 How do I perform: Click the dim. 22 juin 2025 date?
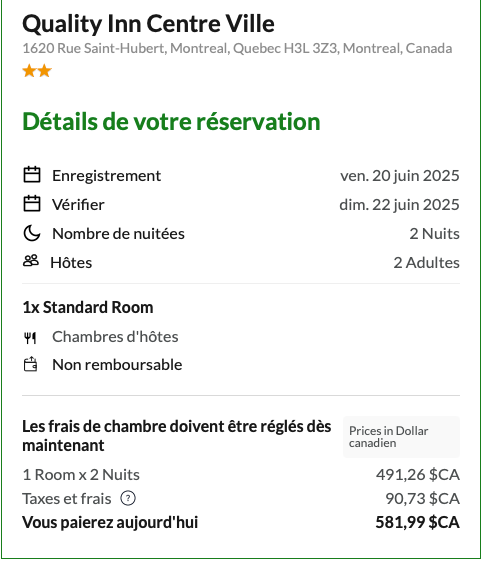click(x=400, y=205)
